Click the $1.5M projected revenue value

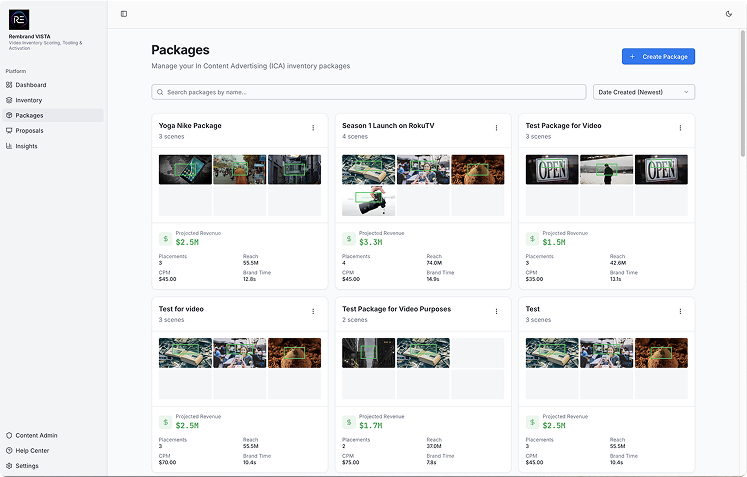coord(554,242)
